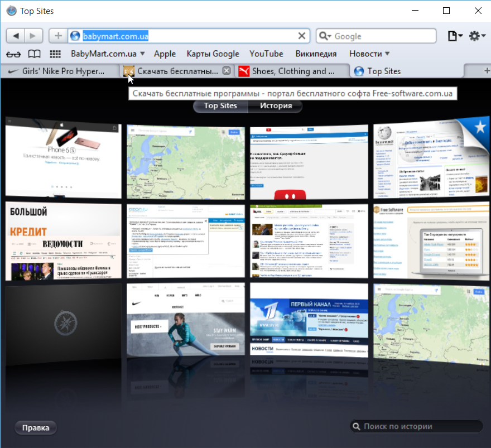Open the ozon.ru site thumbnail
The width and height of the screenshot is (491, 448).
tap(186, 242)
